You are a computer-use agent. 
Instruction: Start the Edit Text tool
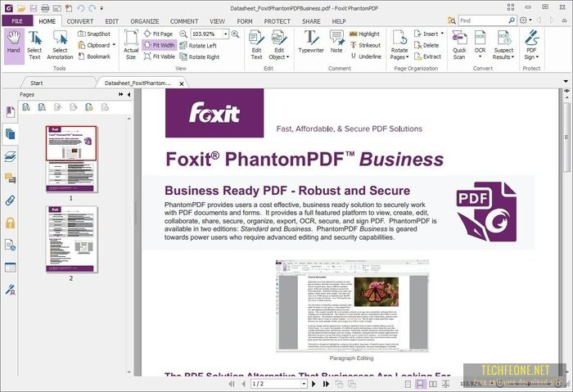tap(256, 46)
